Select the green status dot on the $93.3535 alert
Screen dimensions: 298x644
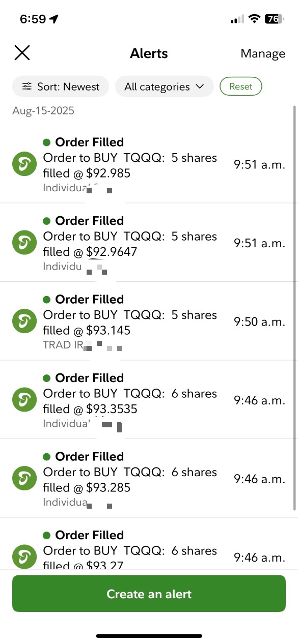click(x=47, y=378)
